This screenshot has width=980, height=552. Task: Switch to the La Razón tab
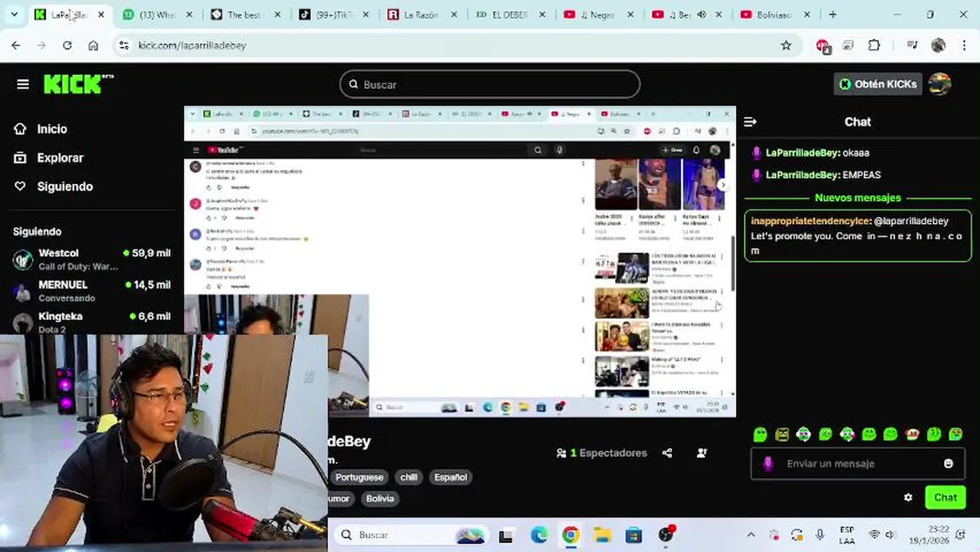pyautogui.click(x=421, y=15)
